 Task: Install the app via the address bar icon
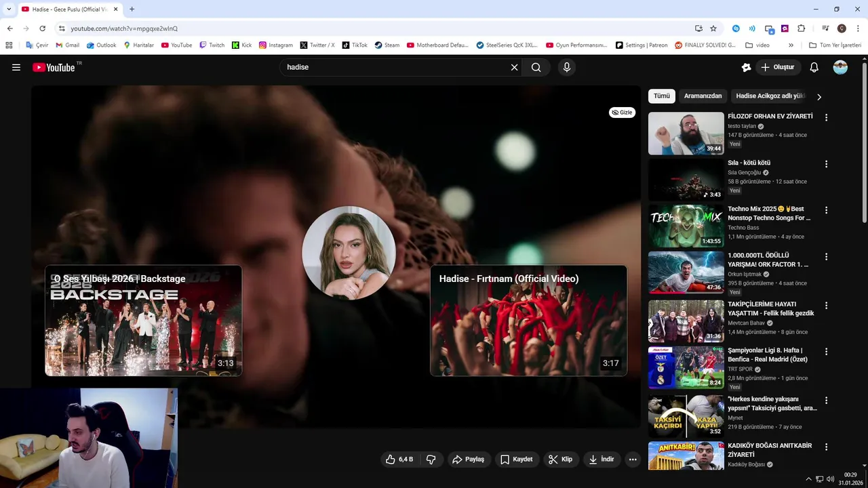point(698,28)
